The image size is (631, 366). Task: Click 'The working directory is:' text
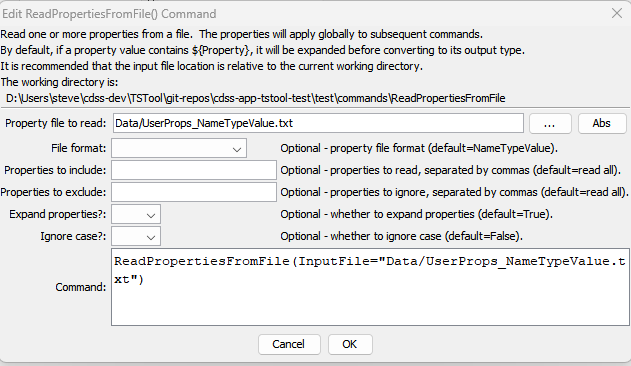pyautogui.click(x=60, y=82)
